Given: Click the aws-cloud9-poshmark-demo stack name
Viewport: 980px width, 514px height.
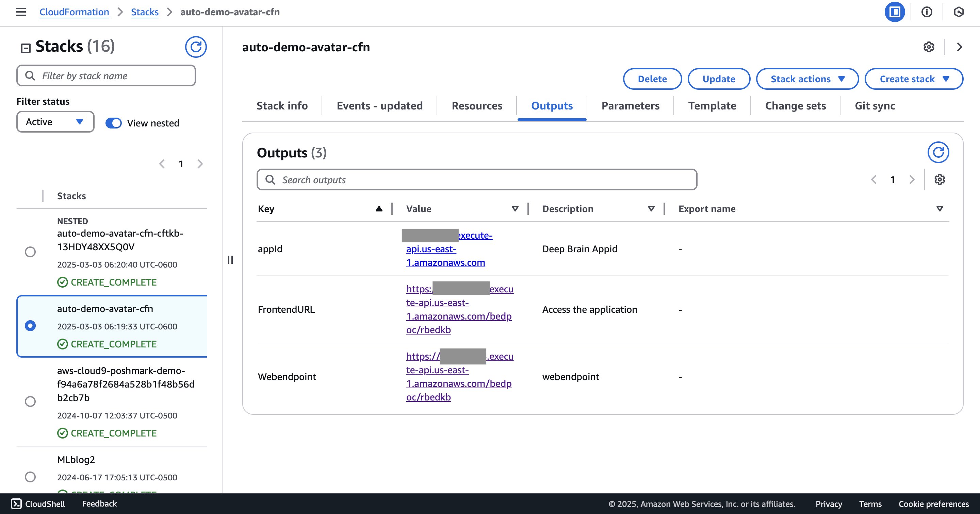Looking at the screenshot, I should [x=126, y=384].
